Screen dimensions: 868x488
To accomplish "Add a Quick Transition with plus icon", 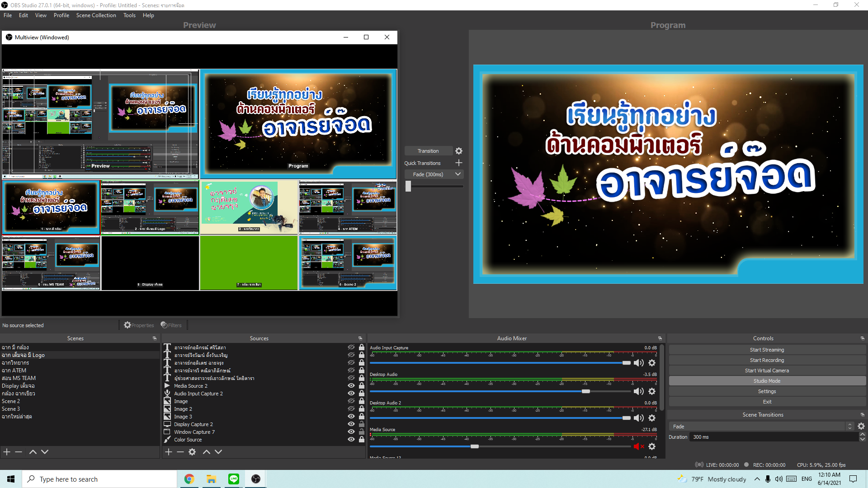I will coord(459,163).
